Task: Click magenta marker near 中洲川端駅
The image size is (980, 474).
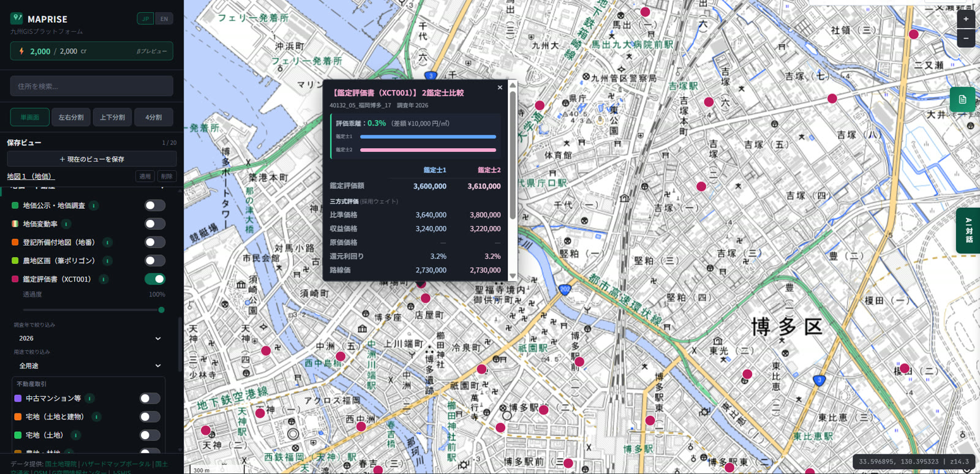Action: coord(341,356)
